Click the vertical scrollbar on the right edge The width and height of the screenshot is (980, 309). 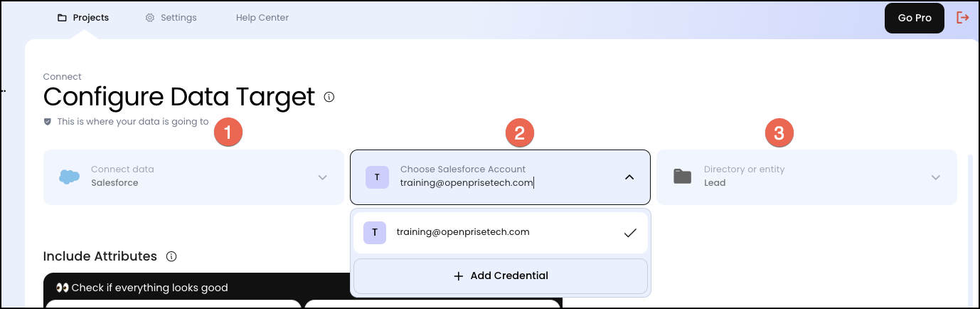coord(970,228)
